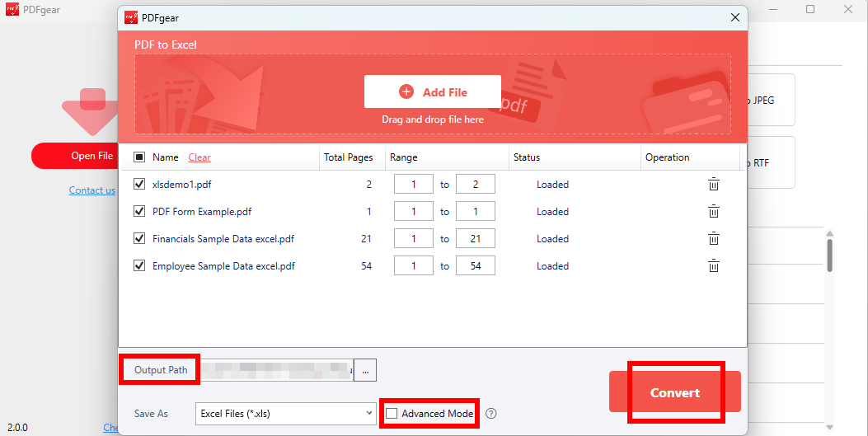Click the Output Path text field
The width and height of the screenshot is (868, 436).
(276, 370)
